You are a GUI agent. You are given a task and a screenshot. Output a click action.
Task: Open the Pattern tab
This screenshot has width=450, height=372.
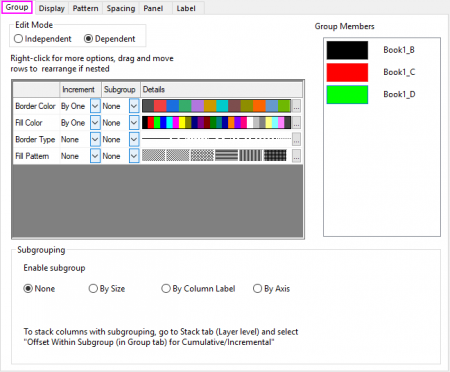pos(85,8)
